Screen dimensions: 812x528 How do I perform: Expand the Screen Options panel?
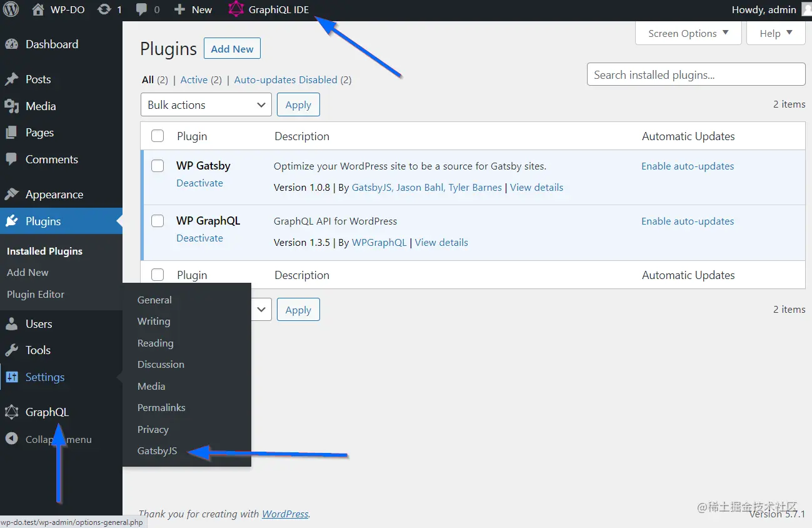tap(688, 33)
